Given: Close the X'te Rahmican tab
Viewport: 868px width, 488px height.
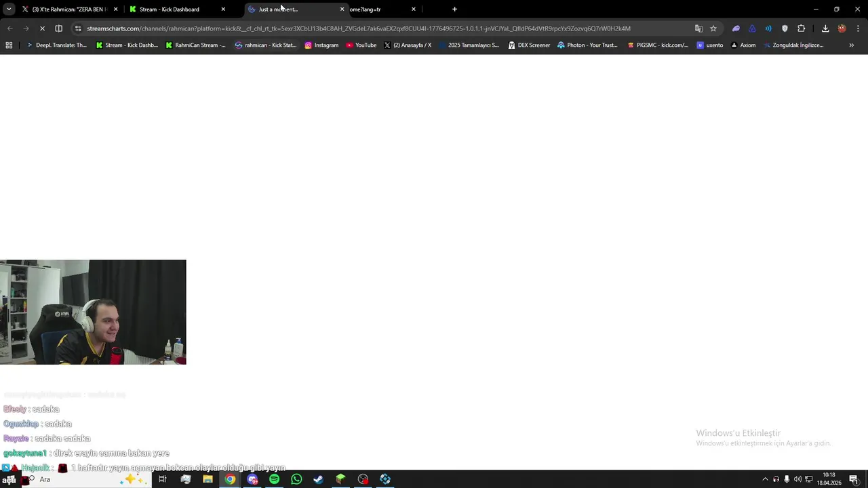Looking at the screenshot, I should (116, 9).
